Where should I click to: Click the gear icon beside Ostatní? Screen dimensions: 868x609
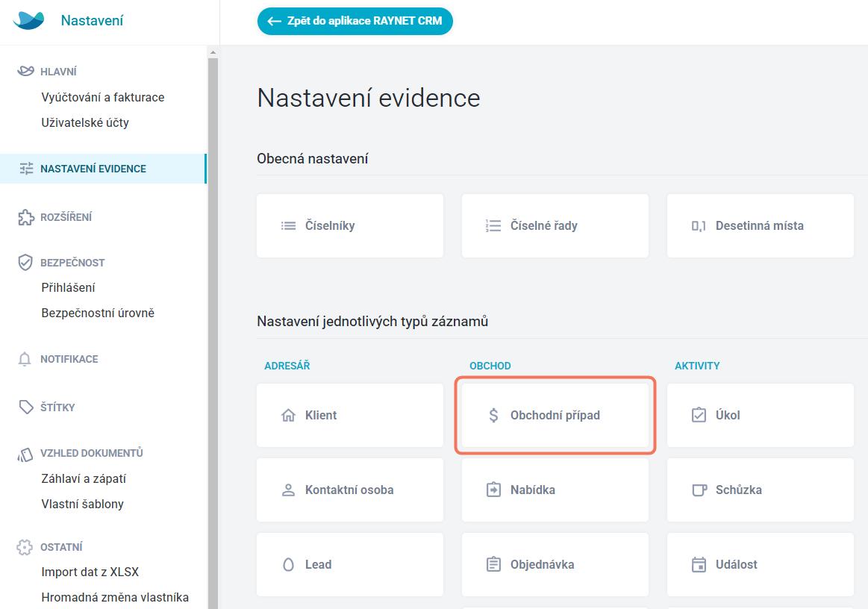coord(25,547)
